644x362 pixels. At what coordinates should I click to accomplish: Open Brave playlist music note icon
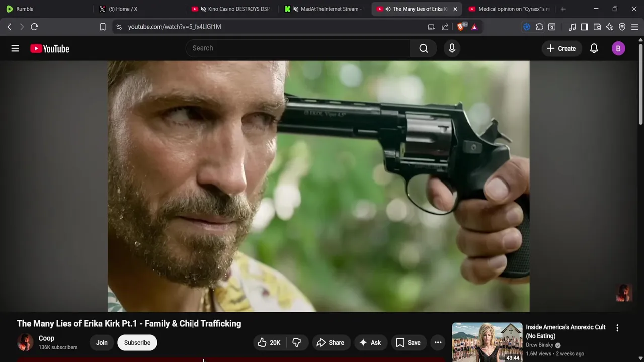(x=572, y=27)
